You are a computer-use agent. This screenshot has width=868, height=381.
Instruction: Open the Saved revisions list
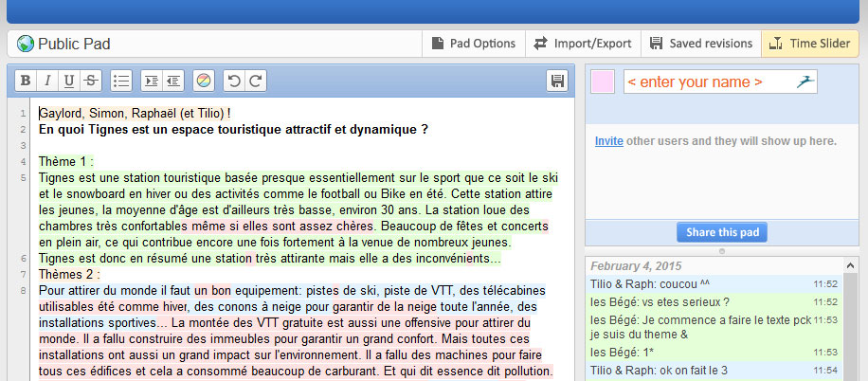701,44
